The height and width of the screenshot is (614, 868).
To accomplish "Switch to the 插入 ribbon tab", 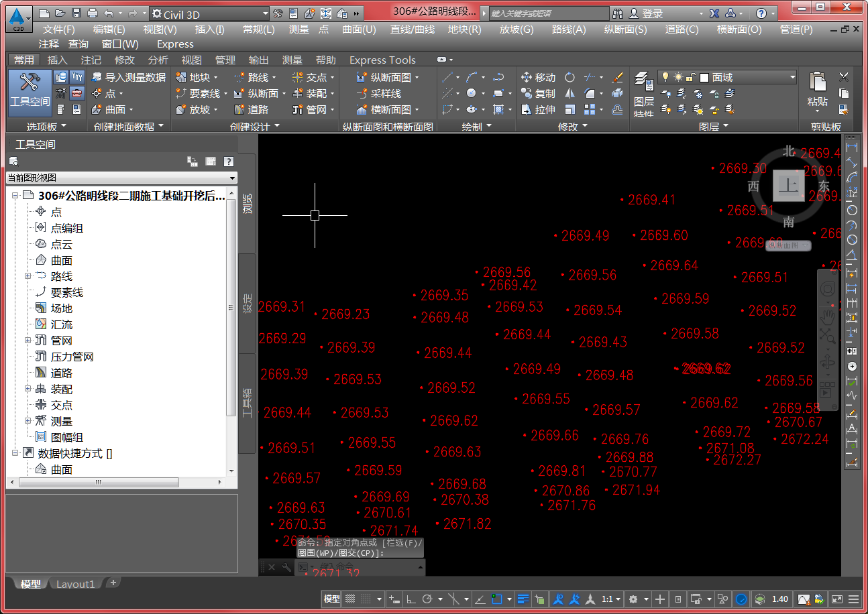I will pyautogui.click(x=58, y=60).
